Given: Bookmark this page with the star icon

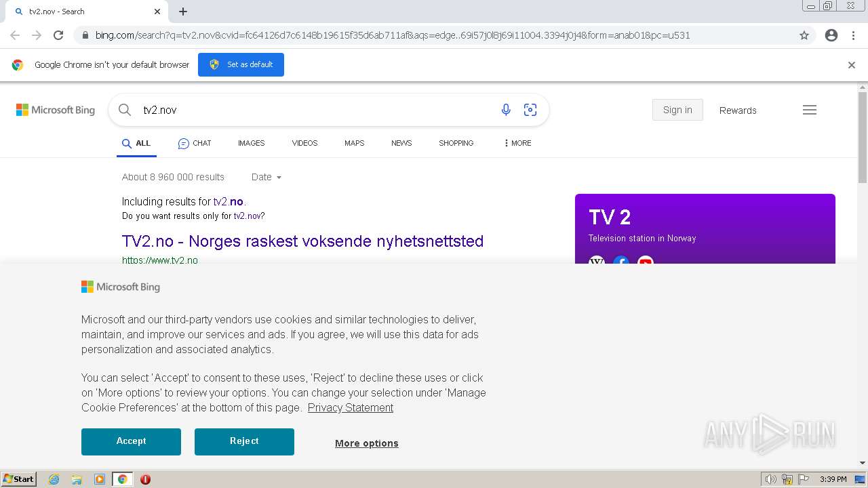Looking at the screenshot, I should pos(804,35).
